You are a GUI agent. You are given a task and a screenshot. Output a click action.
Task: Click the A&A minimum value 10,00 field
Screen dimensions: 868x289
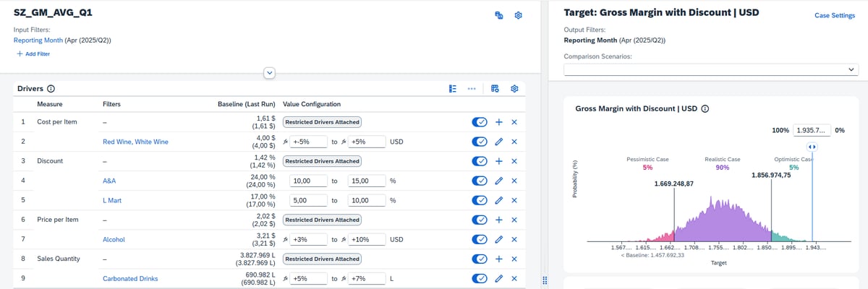(307, 181)
